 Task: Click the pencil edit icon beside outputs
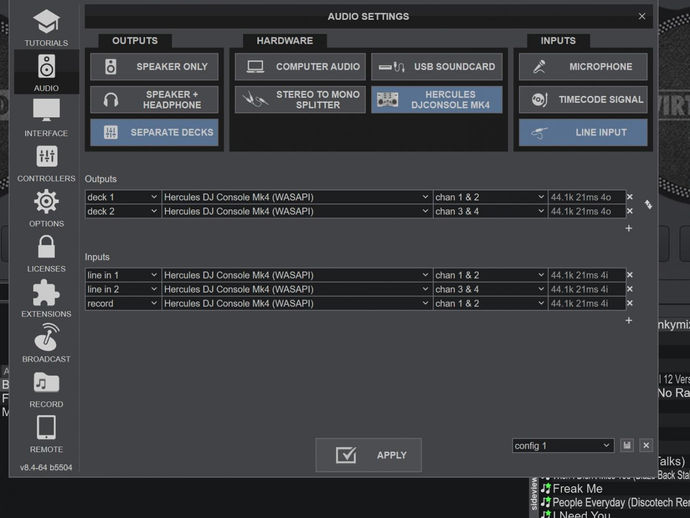pyautogui.click(x=648, y=204)
